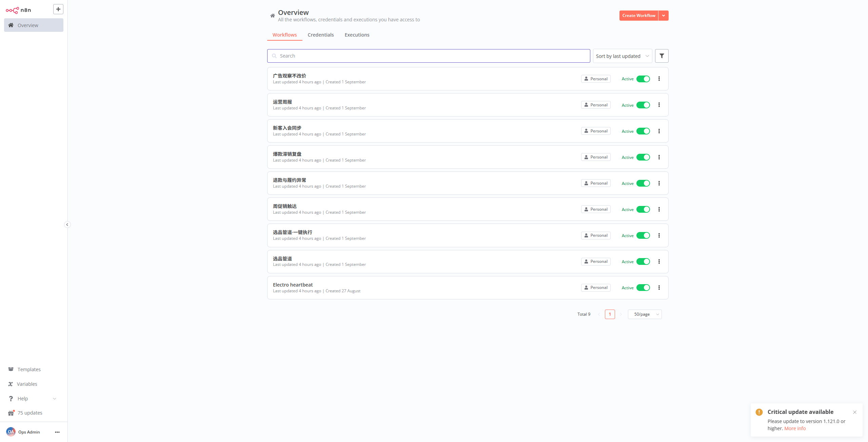Open the More info update link
Viewport: 868px width, 442px height.
tap(795, 428)
